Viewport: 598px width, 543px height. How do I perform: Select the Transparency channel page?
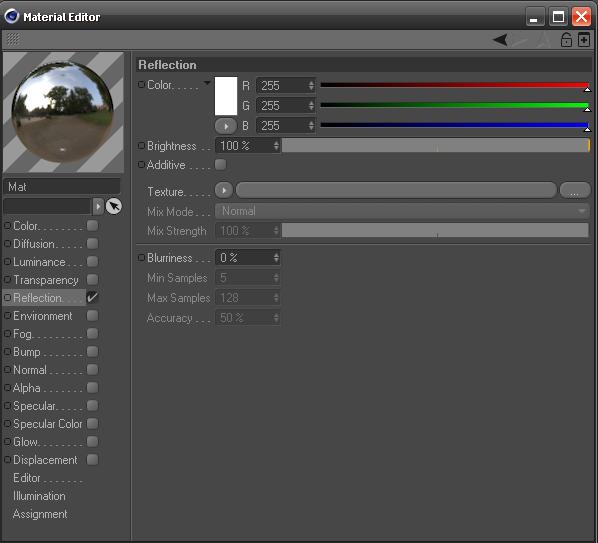point(45,280)
